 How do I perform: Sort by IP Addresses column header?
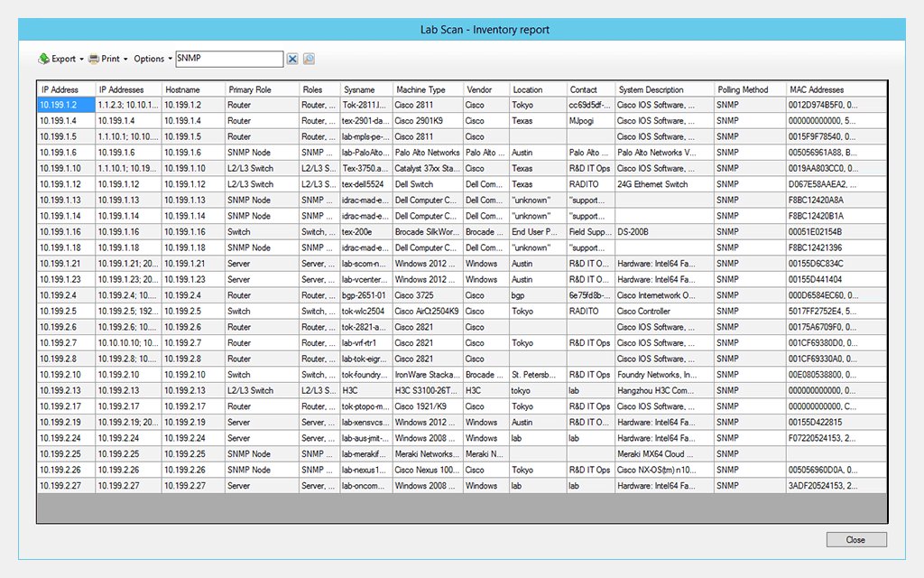point(128,89)
